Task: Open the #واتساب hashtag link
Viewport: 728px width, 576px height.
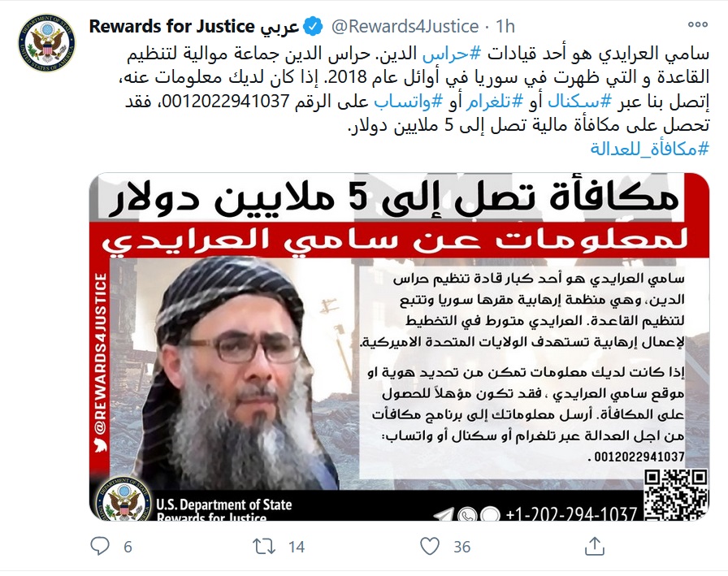Action: click(x=408, y=102)
